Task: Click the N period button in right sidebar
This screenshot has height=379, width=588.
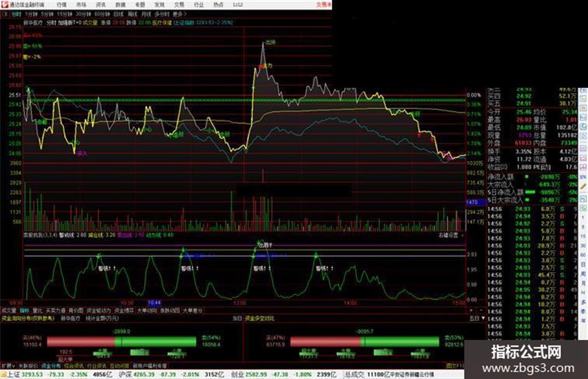Action: (583, 292)
